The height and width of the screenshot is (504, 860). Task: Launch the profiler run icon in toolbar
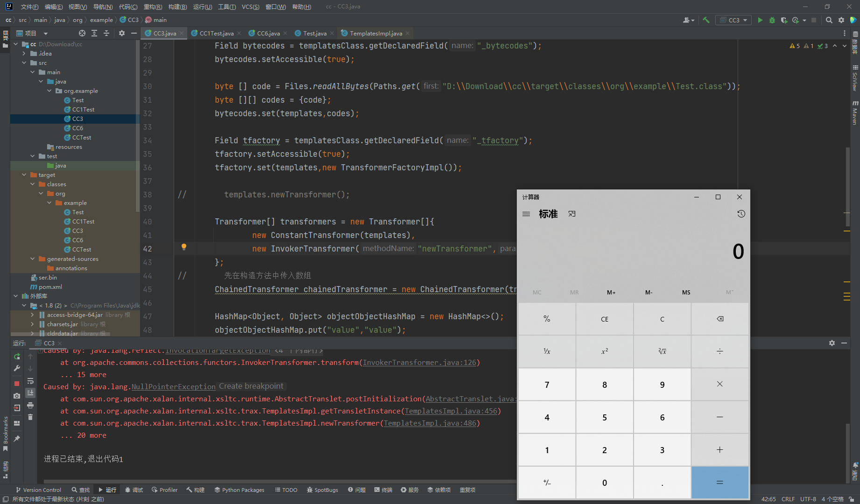tap(796, 20)
